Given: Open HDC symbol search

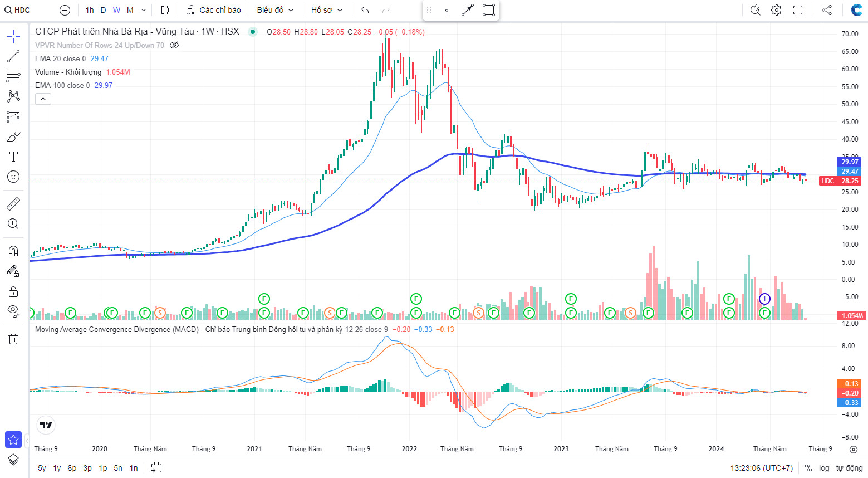Looking at the screenshot, I should coord(17,10).
